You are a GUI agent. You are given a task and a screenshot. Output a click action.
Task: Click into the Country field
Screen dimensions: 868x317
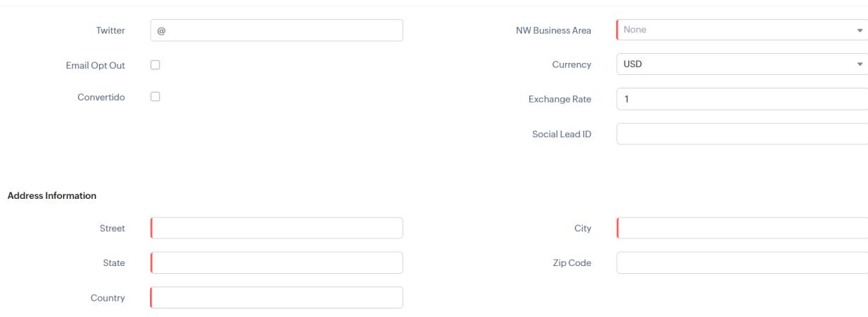pyautogui.click(x=277, y=297)
